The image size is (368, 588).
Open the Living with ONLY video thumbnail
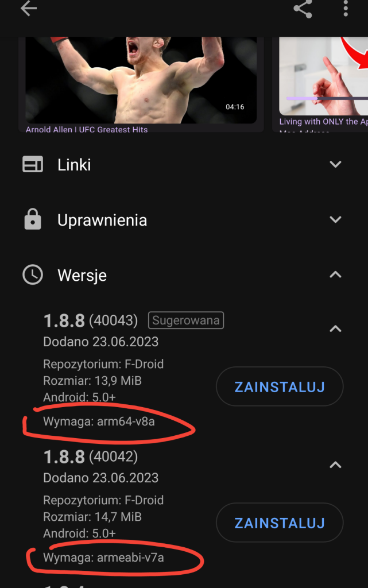click(x=323, y=76)
